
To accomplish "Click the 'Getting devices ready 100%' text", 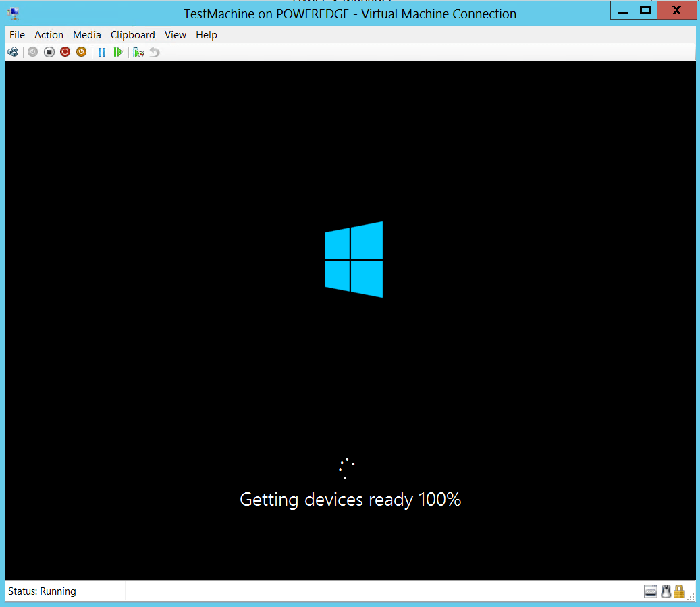I will point(350,500).
